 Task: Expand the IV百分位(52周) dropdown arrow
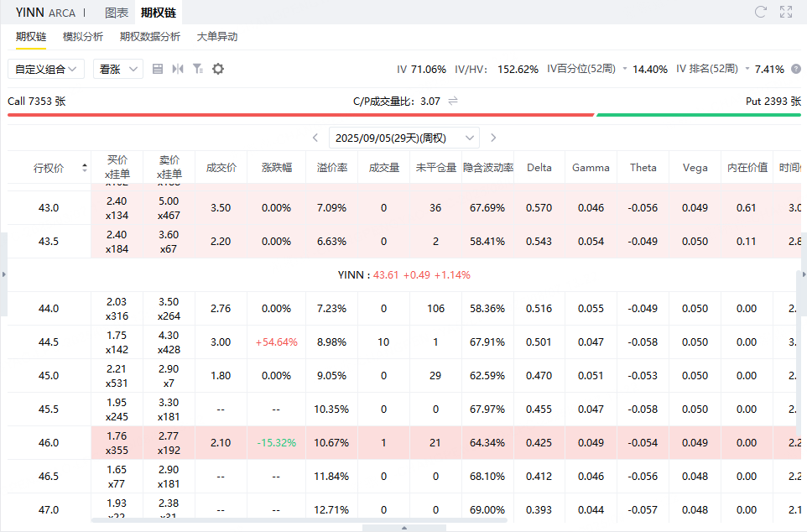coord(625,69)
